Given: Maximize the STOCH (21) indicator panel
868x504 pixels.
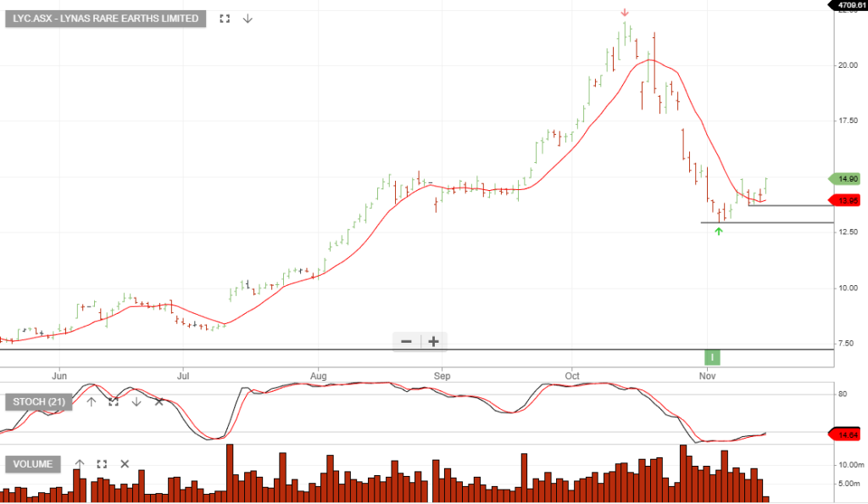Looking at the screenshot, I should 114,401.
